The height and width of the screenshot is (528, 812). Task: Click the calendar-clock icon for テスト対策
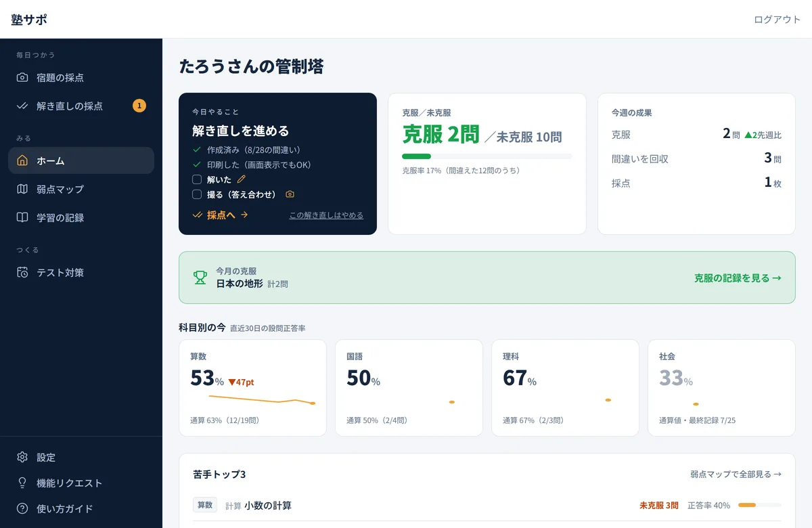pos(22,273)
